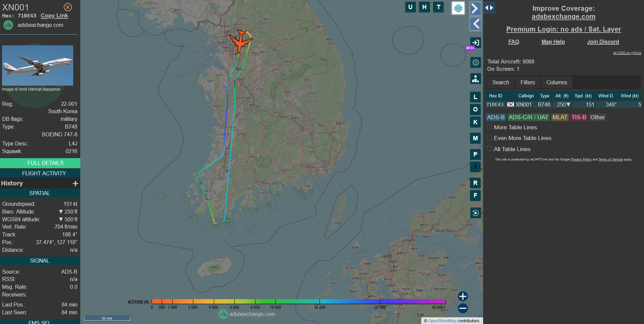This screenshot has height=324, width=644.
Task: Select the orange aircraft icon on map
Action: 241,41
